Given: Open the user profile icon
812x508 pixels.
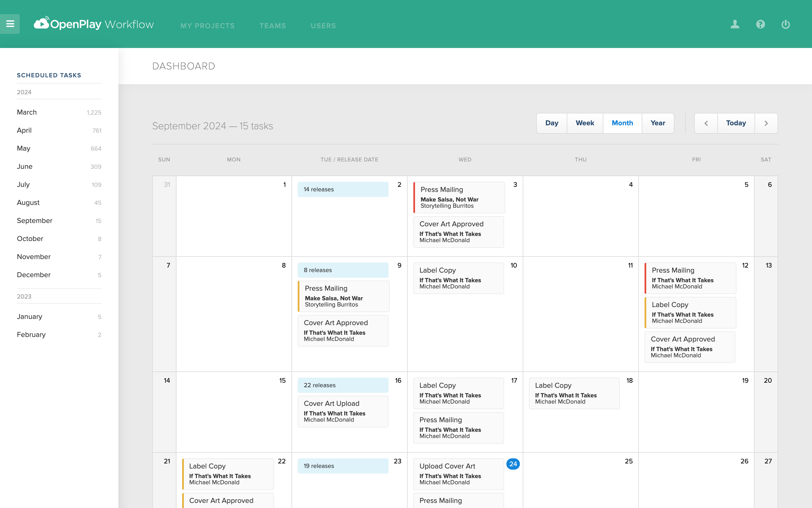Looking at the screenshot, I should 735,24.
